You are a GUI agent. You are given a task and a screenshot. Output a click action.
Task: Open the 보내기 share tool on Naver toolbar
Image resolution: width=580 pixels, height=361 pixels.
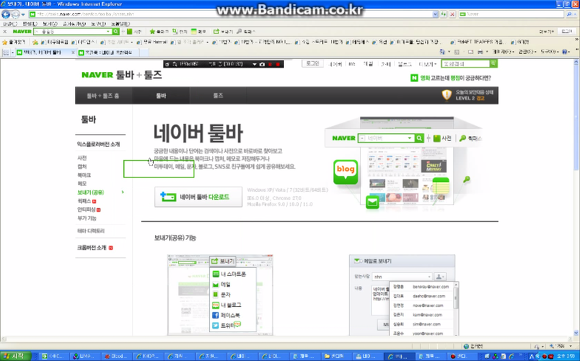pyautogui.click(x=223, y=31)
